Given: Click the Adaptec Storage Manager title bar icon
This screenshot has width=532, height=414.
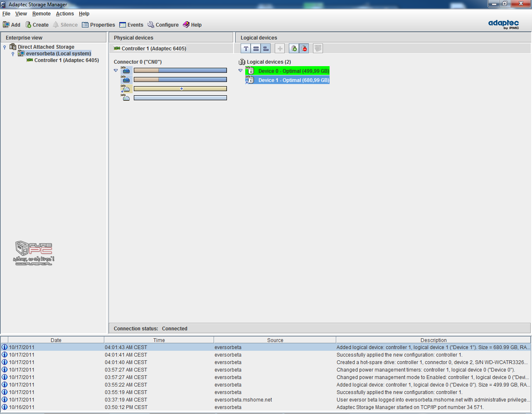Looking at the screenshot, I should 4,4.
